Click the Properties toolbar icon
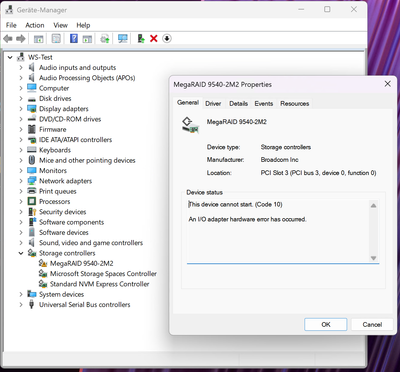 [56, 39]
